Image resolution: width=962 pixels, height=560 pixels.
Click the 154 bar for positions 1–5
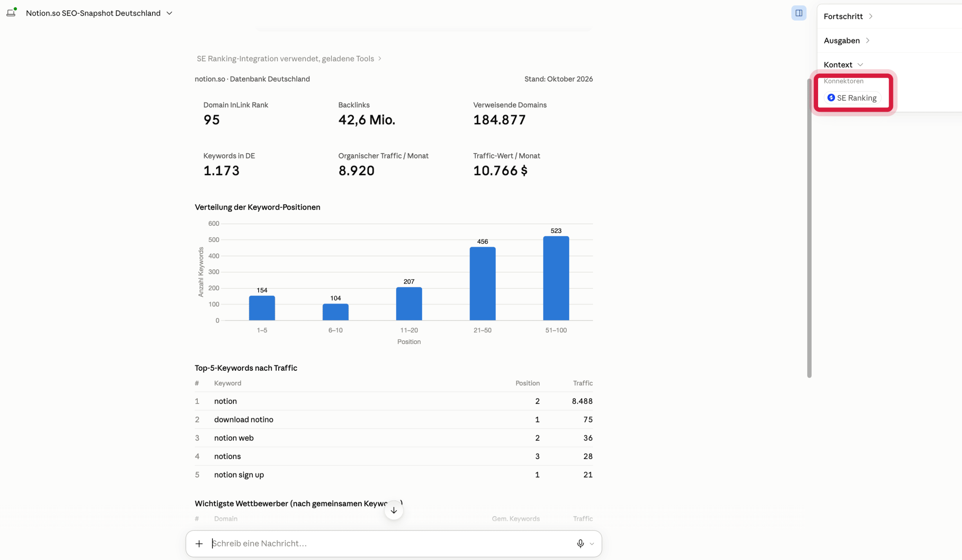(262, 308)
